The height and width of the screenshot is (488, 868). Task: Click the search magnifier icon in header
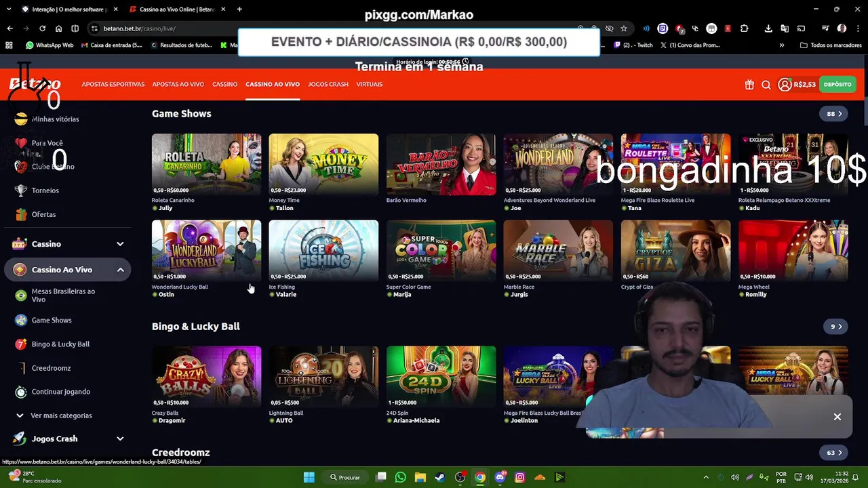[766, 85]
